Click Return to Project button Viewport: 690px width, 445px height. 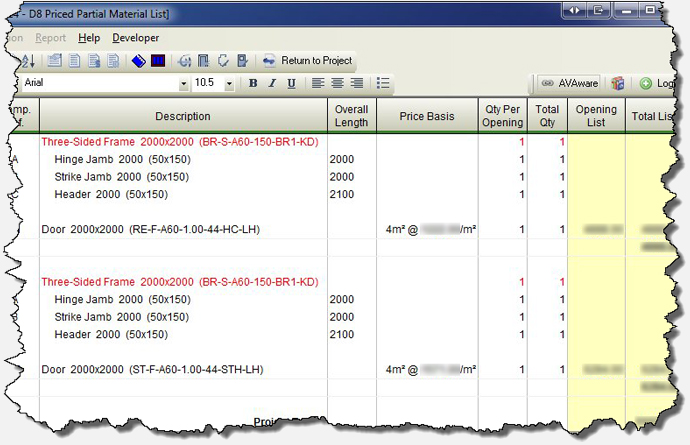306,61
